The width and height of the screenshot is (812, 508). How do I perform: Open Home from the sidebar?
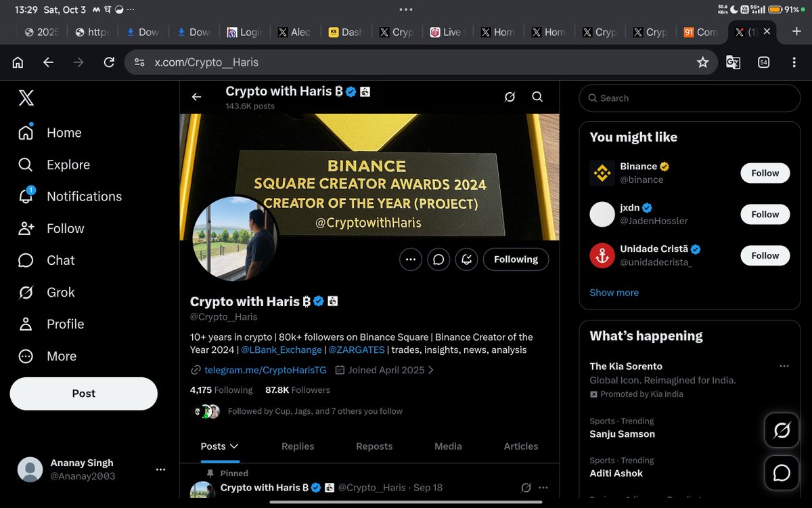51,133
